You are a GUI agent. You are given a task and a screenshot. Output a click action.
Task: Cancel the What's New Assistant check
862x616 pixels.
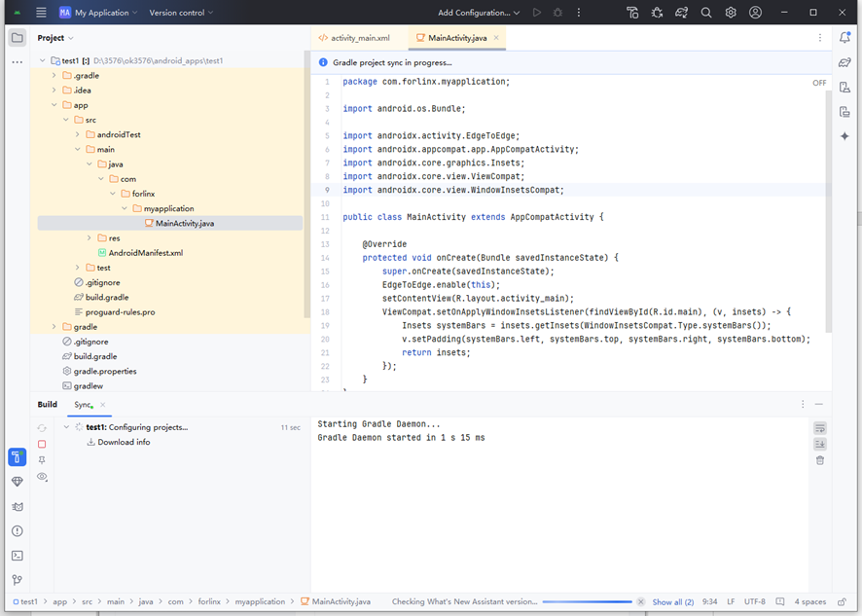(640, 601)
